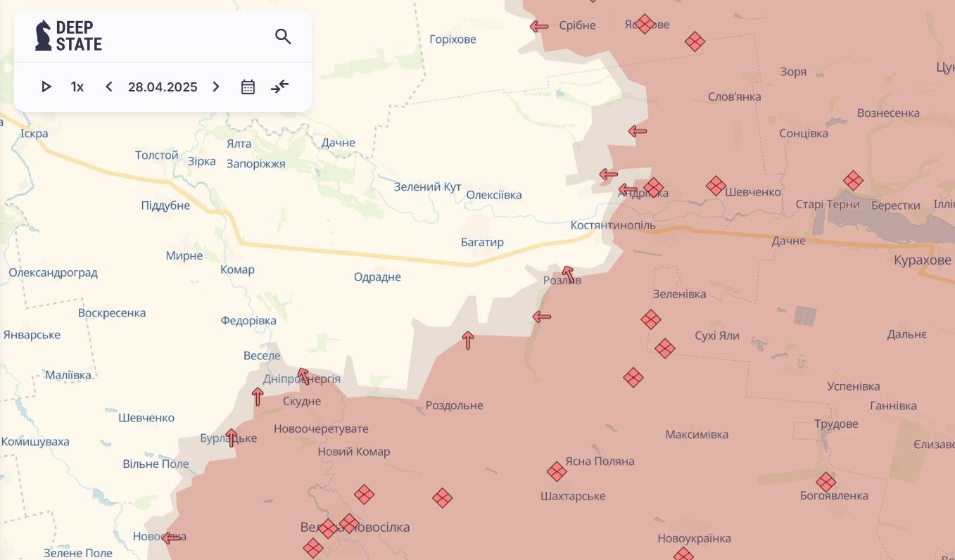Viewport: 955px width, 560px height.
Task: Click the search magnifier icon
Action: point(283,37)
